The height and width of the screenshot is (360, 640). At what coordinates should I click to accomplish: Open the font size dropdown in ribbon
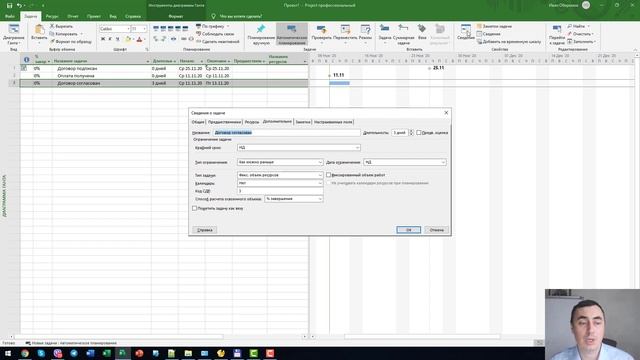[x=144, y=29]
